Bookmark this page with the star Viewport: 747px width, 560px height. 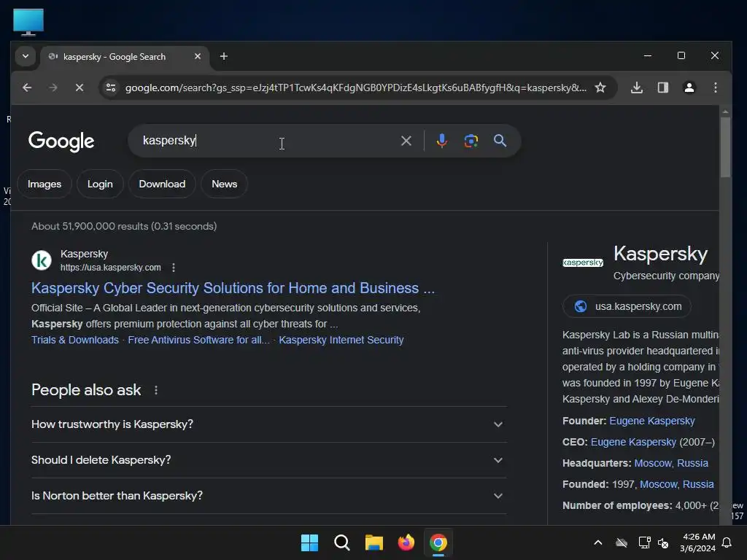pos(600,87)
